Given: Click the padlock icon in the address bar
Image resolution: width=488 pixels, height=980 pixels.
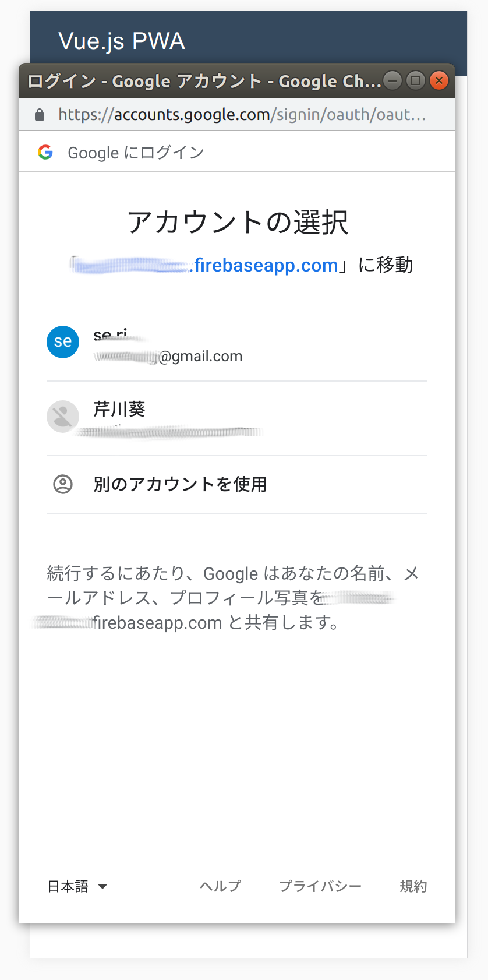Looking at the screenshot, I should (40, 114).
